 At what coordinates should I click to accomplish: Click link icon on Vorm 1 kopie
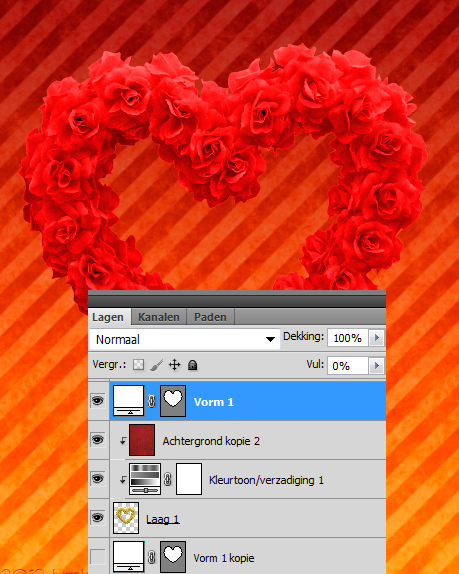tap(152, 557)
